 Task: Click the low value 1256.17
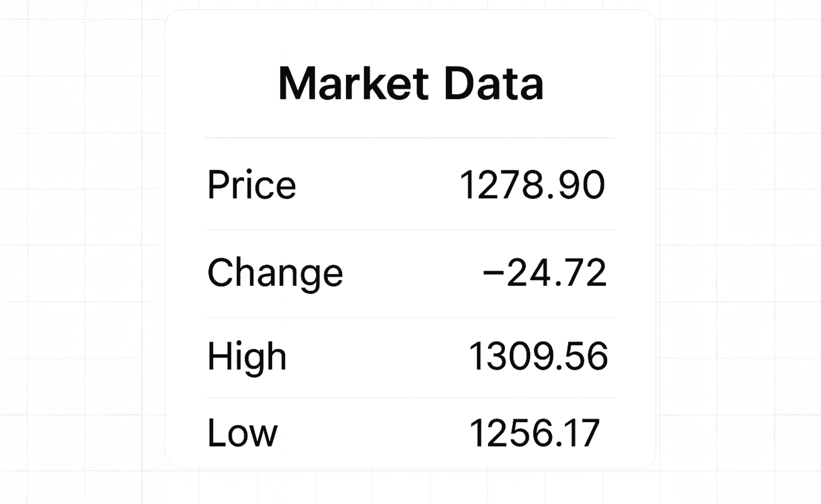(535, 433)
